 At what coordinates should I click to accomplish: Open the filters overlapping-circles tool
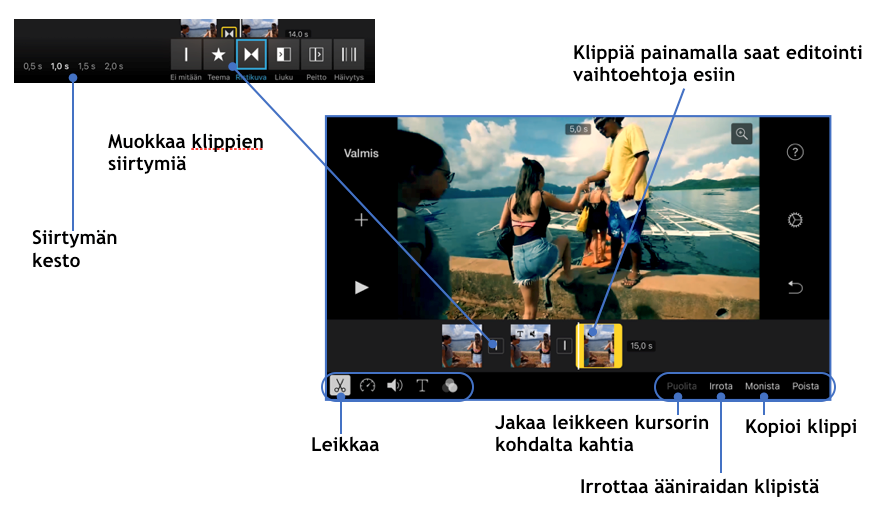pos(449,386)
